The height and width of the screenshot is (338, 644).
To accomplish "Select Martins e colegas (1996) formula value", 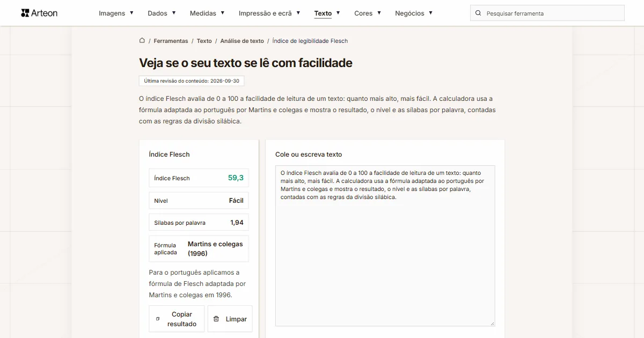I will click(215, 248).
